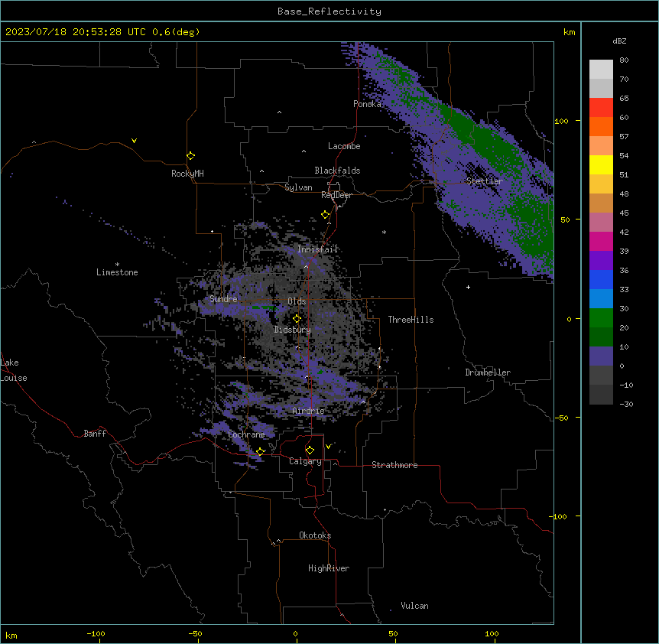
Task: Click the 0 tick on the bottom axis
Action: pos(295,633)
